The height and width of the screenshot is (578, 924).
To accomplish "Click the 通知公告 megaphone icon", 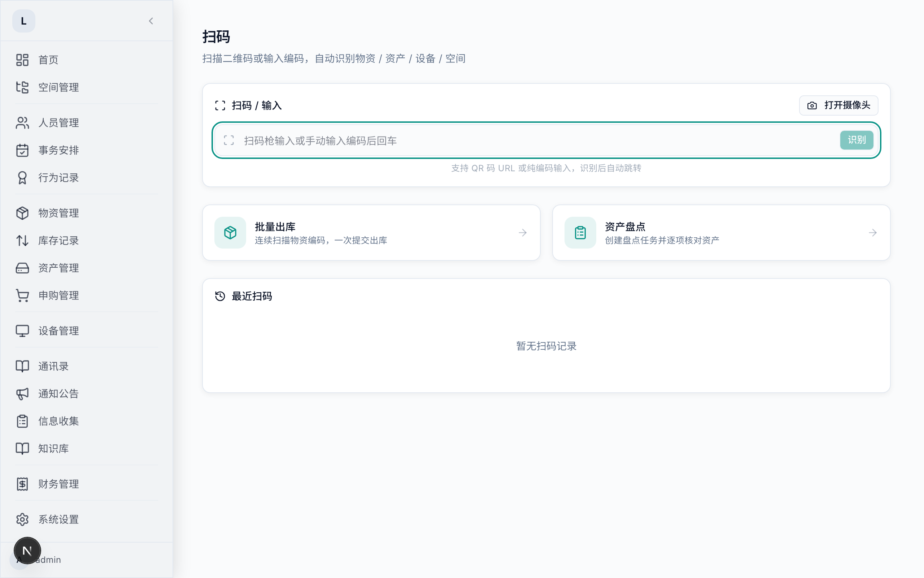I will pos(22,394).
